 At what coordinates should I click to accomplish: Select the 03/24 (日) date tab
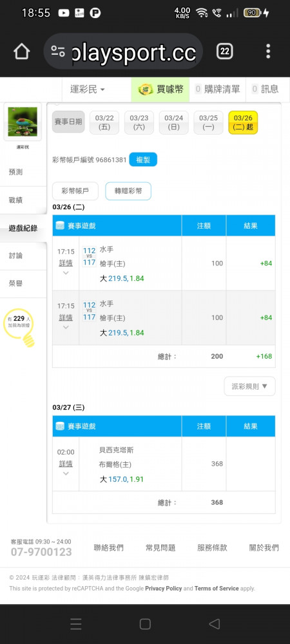[174, 122]
